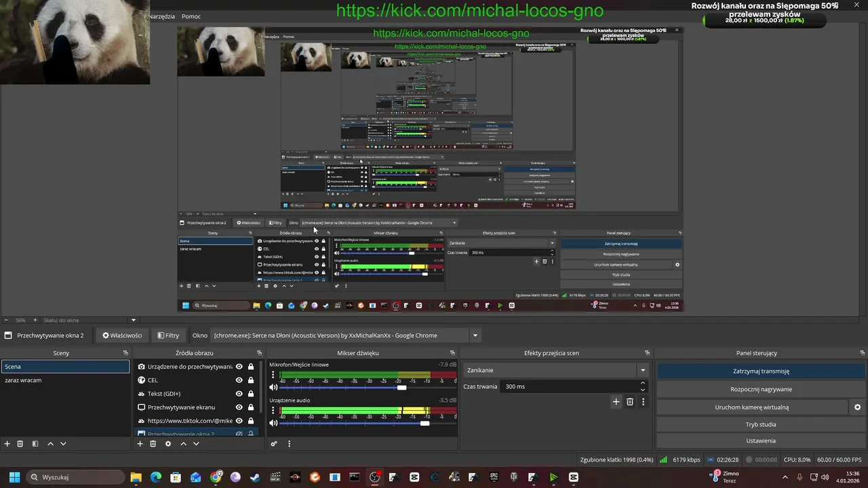Open Steam from the taskbar
868x488 pixels.
pyautogui.click(x=255, y=477)
